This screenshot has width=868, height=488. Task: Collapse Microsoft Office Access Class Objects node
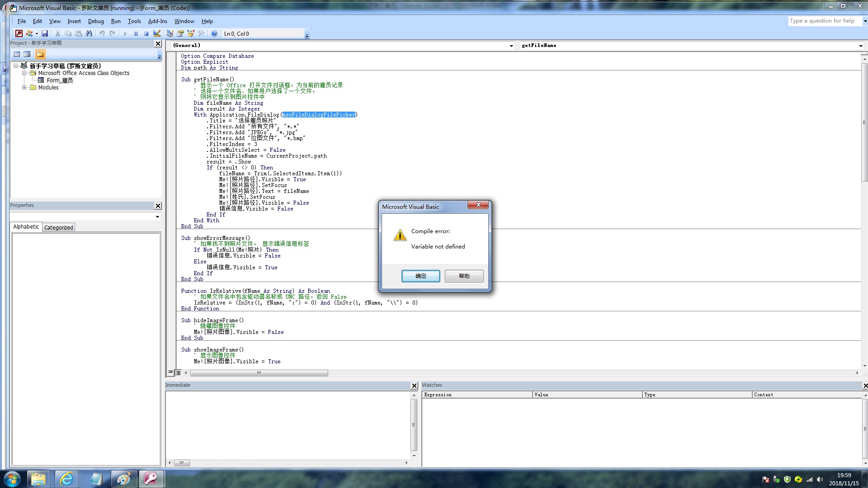point(24,73)
